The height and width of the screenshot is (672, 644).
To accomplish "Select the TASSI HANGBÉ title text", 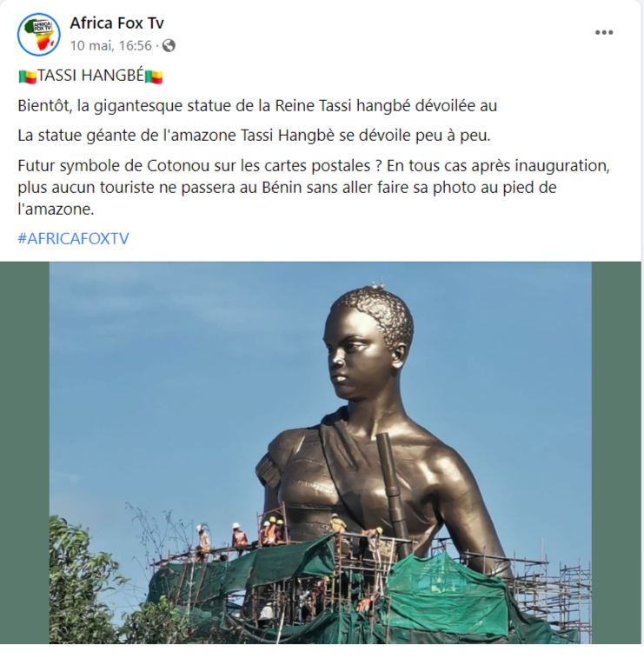I will click(x=90, y=76).
